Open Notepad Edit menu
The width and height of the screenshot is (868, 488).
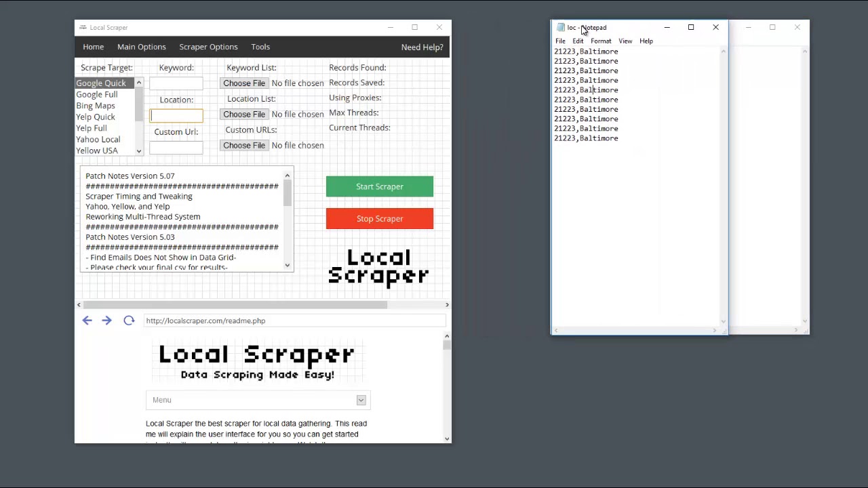(x=578, y=41)
